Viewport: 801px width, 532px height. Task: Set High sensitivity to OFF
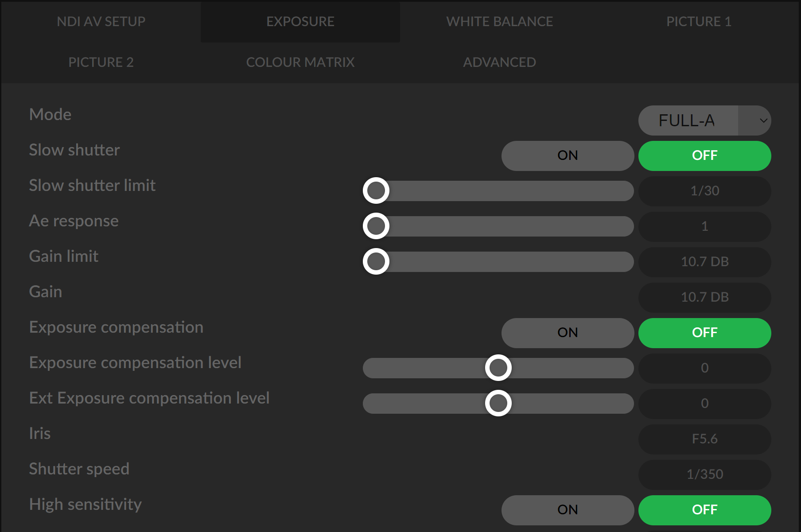coord(704,510)
